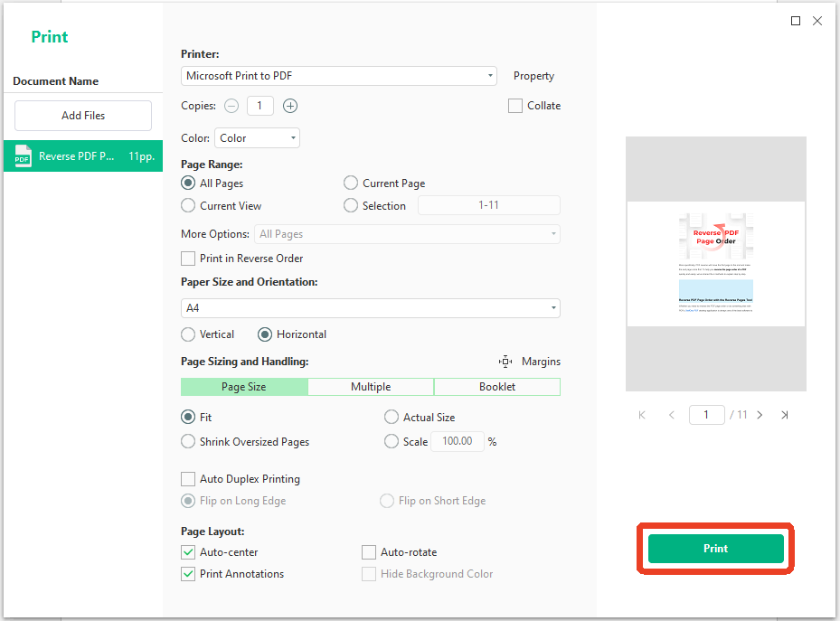Close the Print dialog

(x=817, y=21)
